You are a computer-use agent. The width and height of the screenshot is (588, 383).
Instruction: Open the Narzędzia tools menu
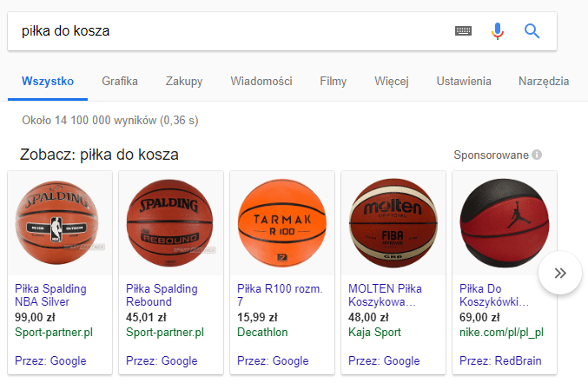[x=544, y=82]
